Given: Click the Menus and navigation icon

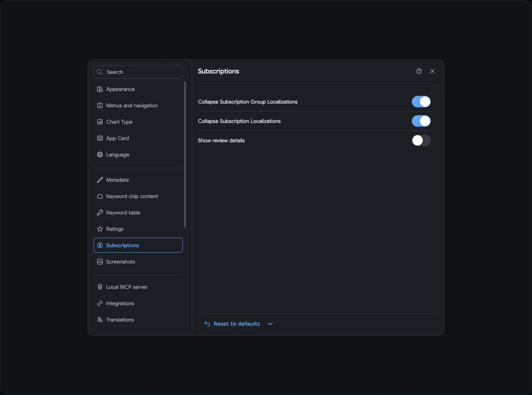Looking at the screenshot, I should (x=100, y=105).
